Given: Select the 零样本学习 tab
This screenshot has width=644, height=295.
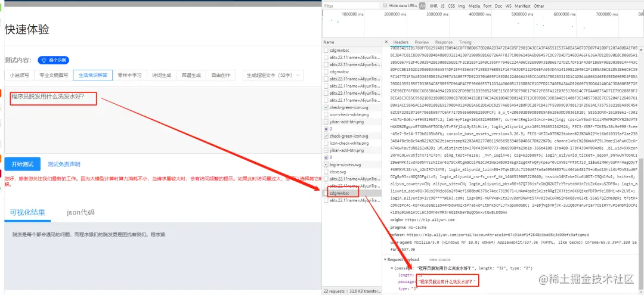Looking at the screenshot, I should 129,75.
